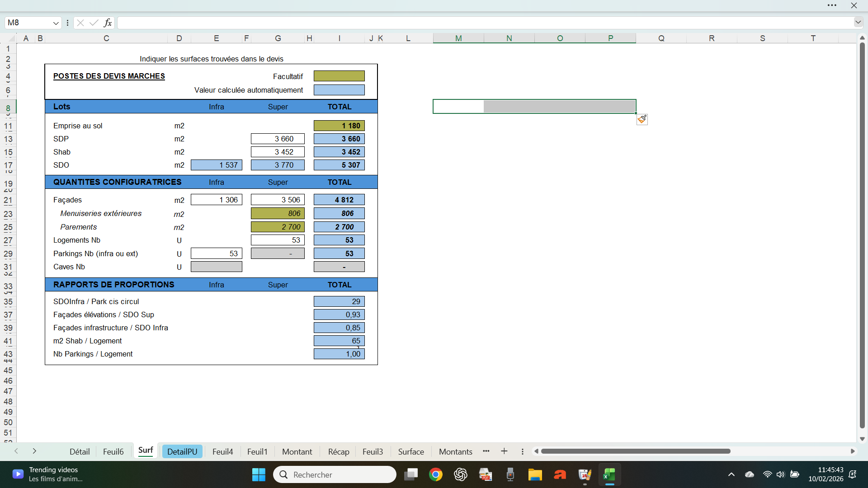Image resolution: width=868 pixels, height=488 pixels.
Task: Expand the formula bar with the chevron
Action: [858, 22]
